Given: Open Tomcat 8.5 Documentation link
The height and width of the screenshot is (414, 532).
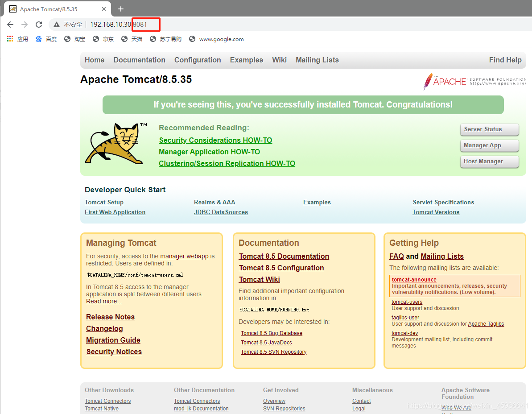Looking at the screenshot, I should click(284, 256).
